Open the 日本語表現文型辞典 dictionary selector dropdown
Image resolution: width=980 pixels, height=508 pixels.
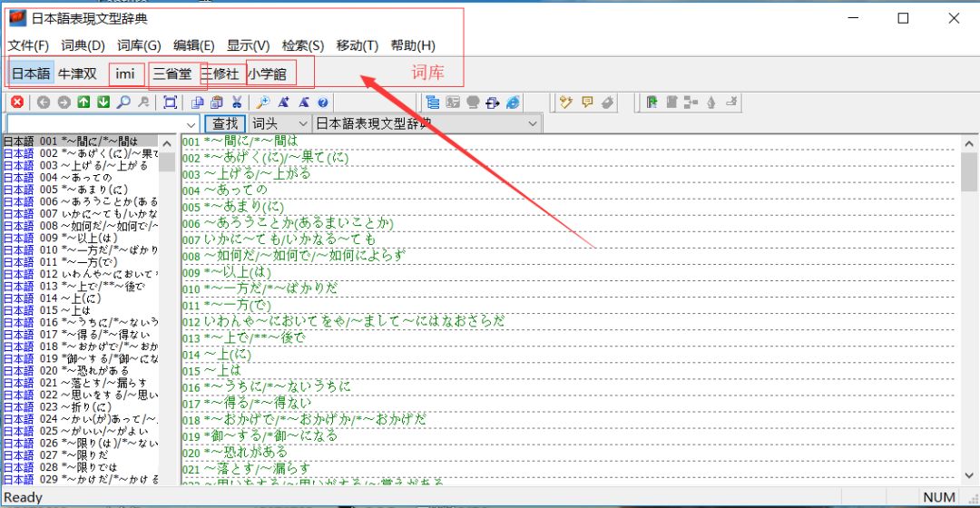532,123
